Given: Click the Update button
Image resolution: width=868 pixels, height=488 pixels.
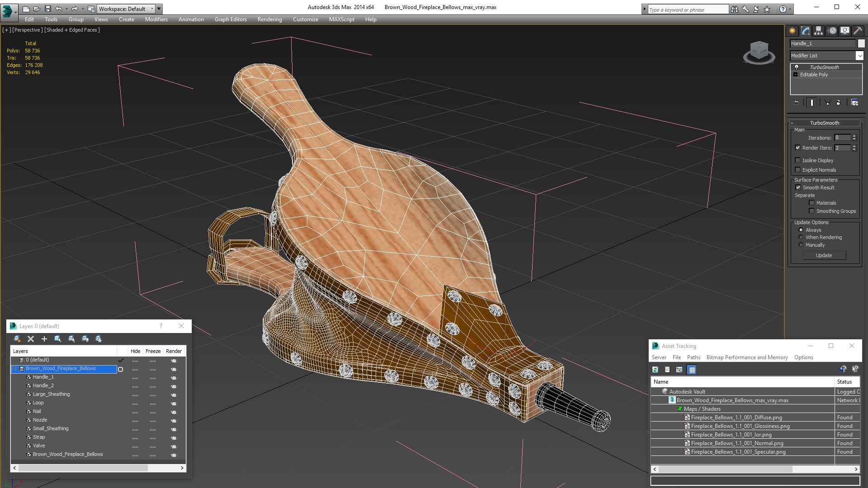Looking at the screenshot, I should (x=824, y=255).
